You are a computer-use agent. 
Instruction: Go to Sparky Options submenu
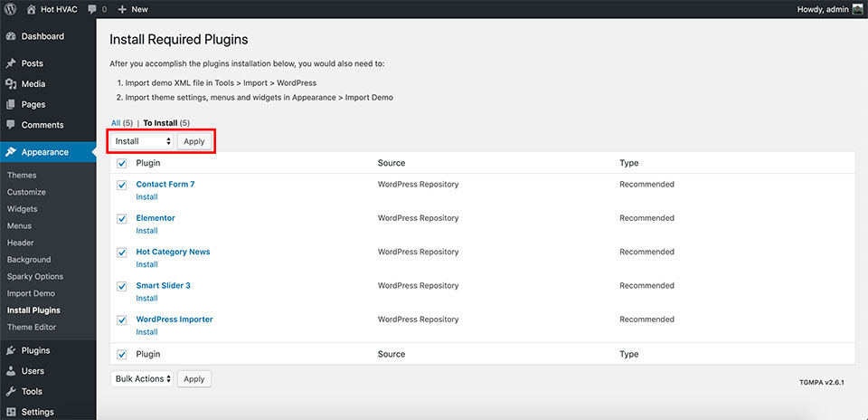(x=35, y=276)
